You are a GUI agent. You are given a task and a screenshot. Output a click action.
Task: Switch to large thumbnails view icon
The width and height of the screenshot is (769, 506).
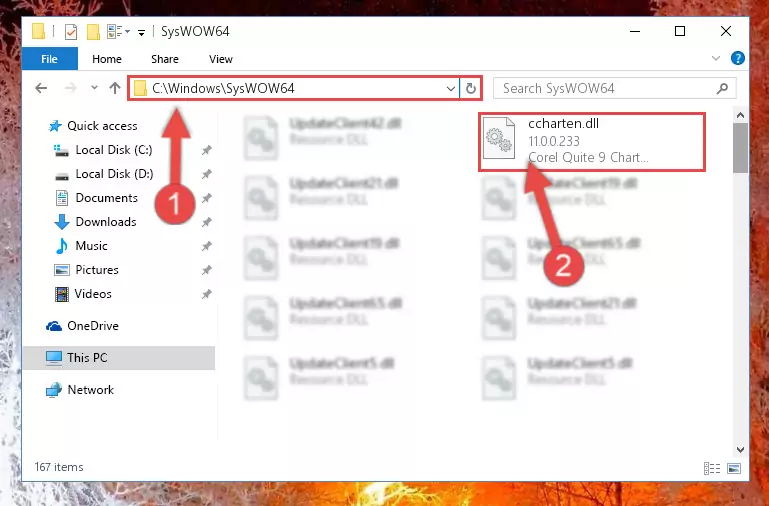pos(734,468)
